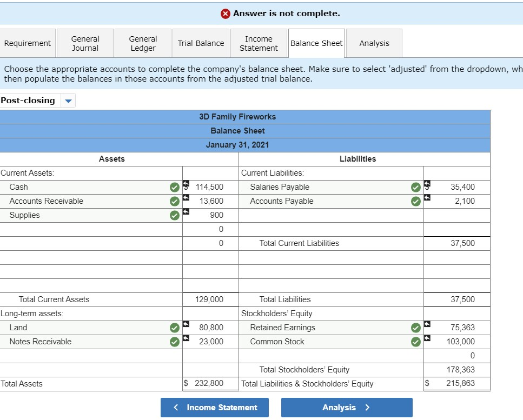Open the Analysis tab
This screenshot has height=420, width=523.
(x=374, y=43)
